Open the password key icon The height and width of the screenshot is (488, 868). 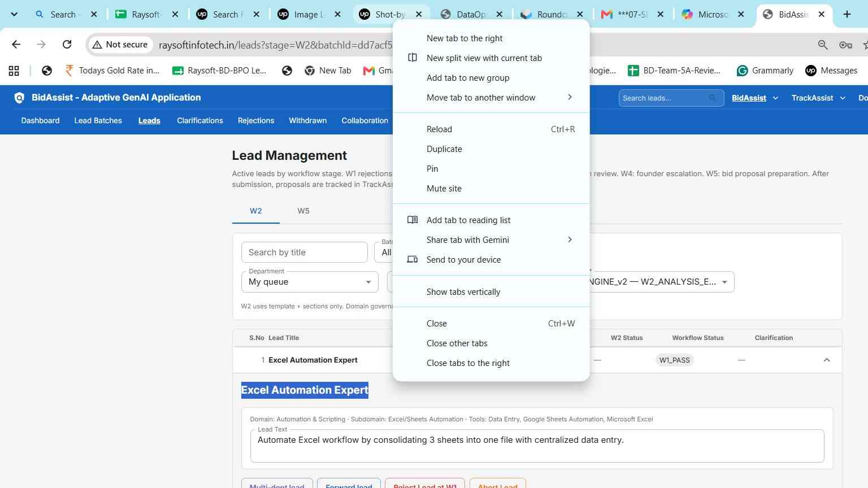click(x=845, y=45)
